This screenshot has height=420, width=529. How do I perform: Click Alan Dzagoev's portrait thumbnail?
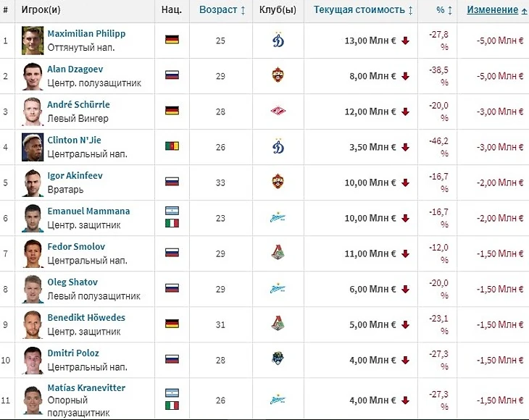pyautogui.click(x=33, y=75)
